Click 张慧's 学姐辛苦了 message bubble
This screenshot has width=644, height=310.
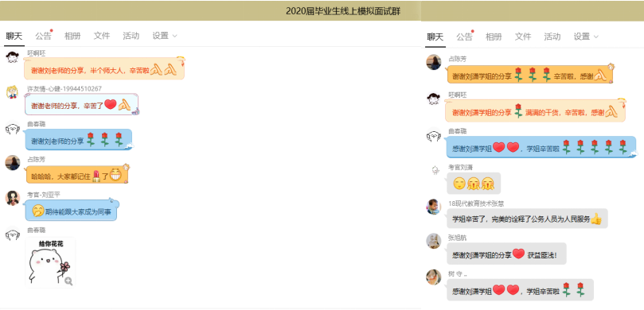(527, 218)
